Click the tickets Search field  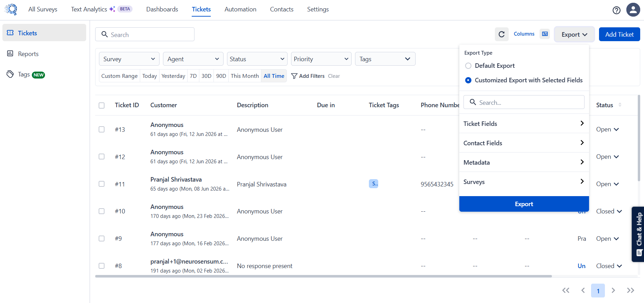click(x=145, y=34)
